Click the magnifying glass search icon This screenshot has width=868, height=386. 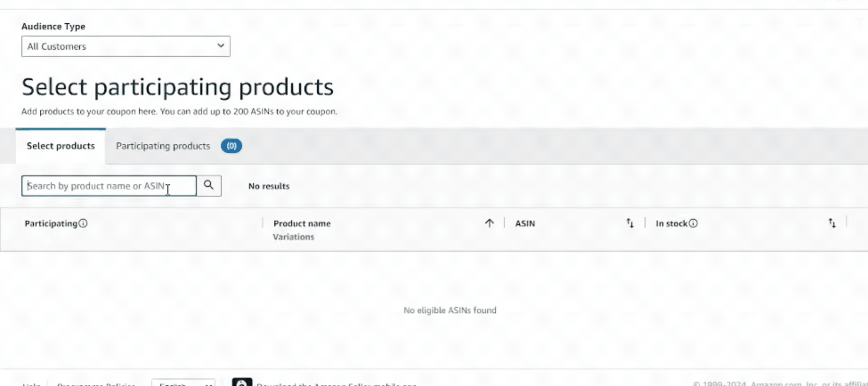209,185
